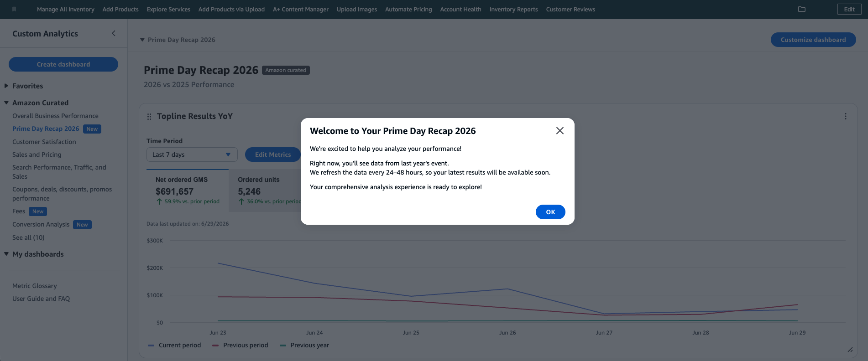The image size is (868, 361).
Task: Click OK in the welcome dialog
Action: pyautogui.click(x=550, y=212)
